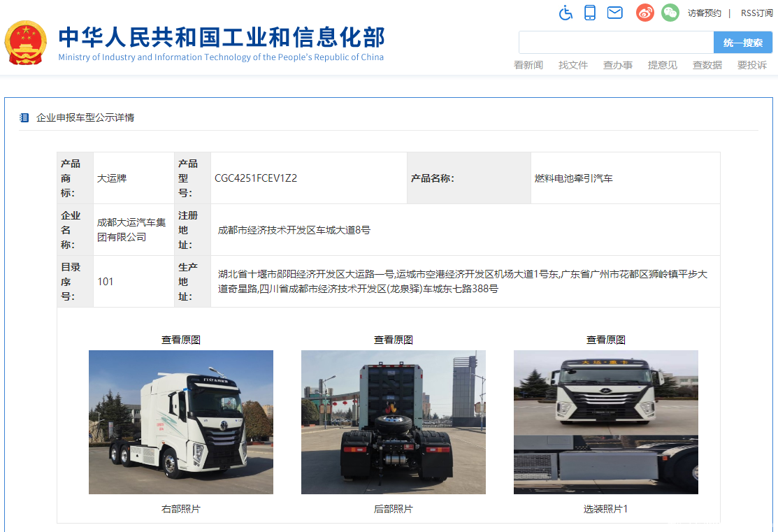Click the 生产地址 label cell
This screenshot has width=778, height=532.
point(192,282)
